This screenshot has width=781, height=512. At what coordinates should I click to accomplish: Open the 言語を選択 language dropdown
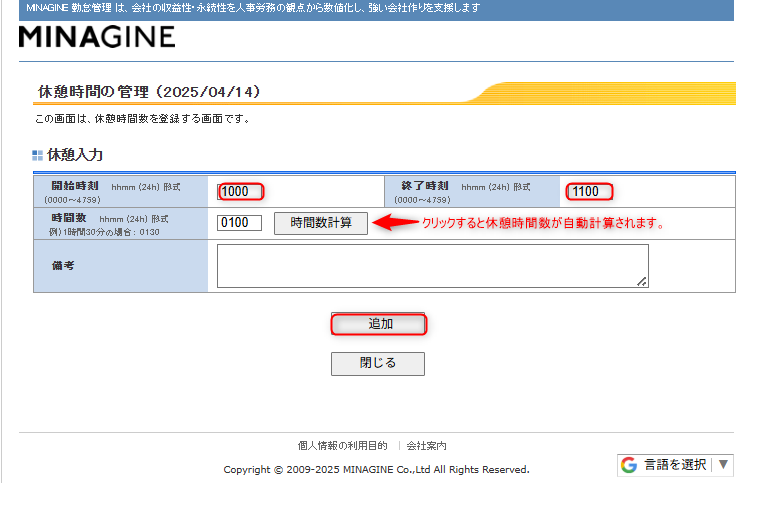(x=675, y=465)
